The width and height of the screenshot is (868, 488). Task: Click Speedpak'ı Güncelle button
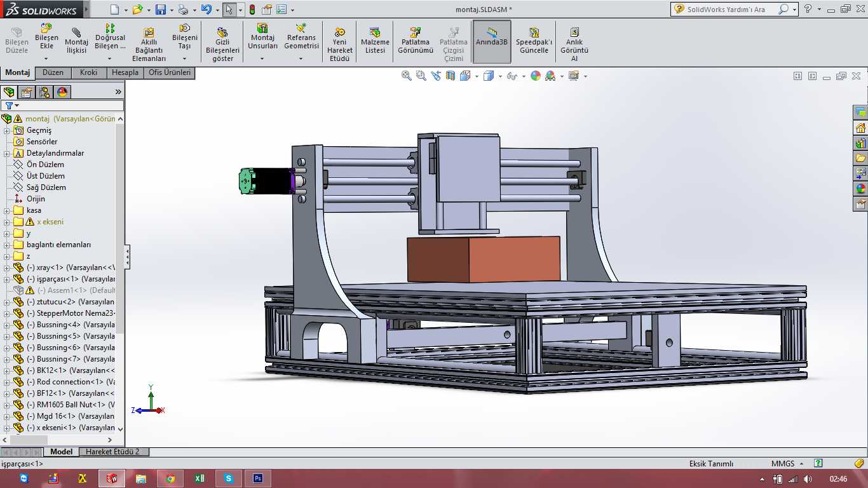pyautogui.click(x=534, y=41)
